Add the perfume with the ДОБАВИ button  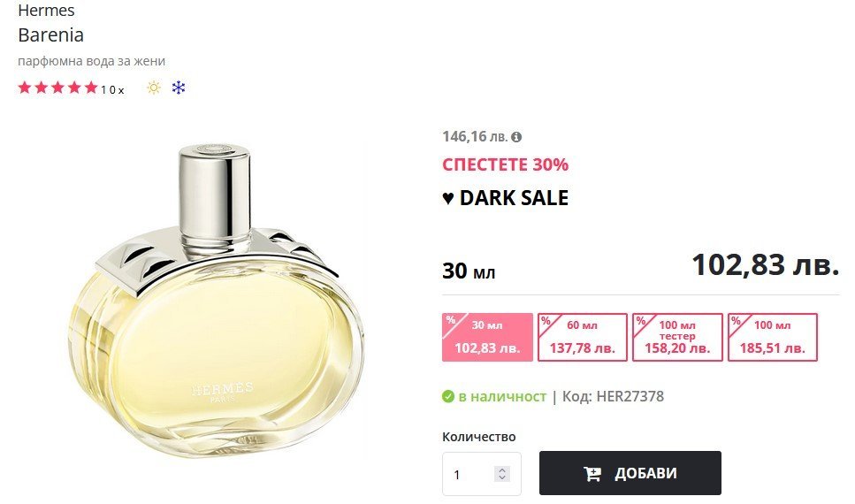tap(630, 473)
